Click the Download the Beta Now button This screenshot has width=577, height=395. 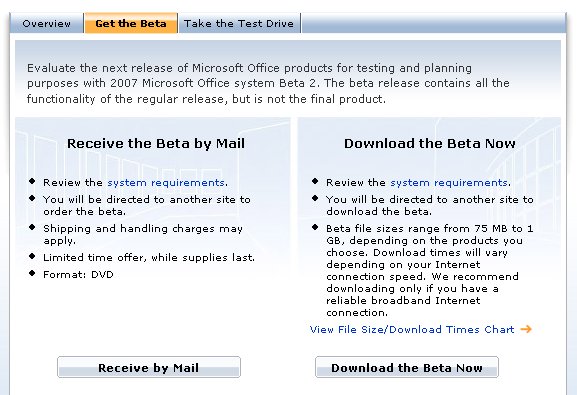(407, 367)
